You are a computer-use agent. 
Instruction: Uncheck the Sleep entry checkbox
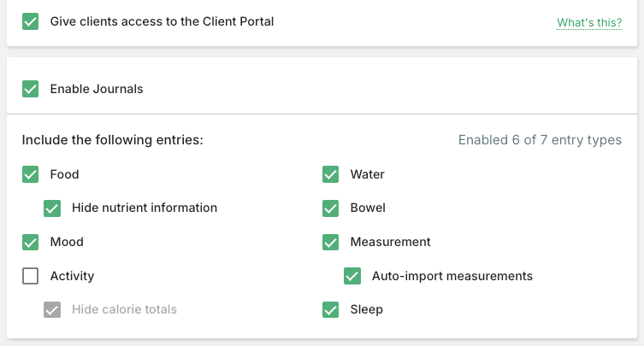click(331, 309)
